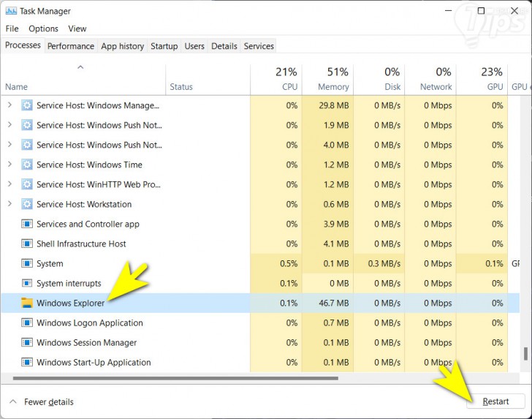Switch to the Performance tab
This screenshot has width=532, height=419.
(71, 46)
